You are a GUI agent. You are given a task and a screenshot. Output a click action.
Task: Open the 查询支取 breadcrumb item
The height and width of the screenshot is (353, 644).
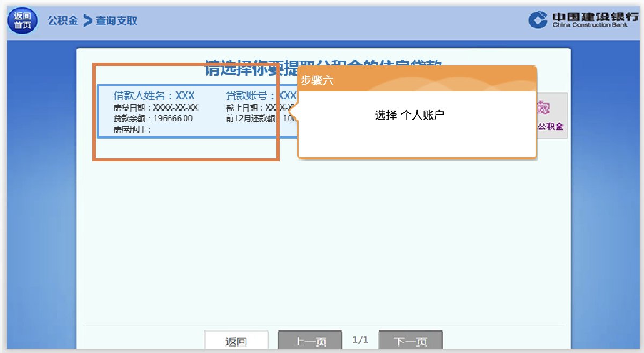[x=116, y=21]
